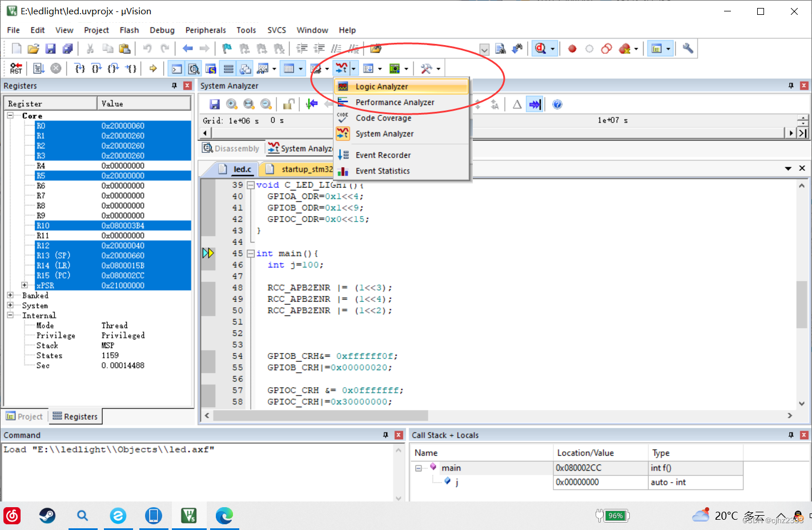Collapse the Core register group

(x=10, y=115)
